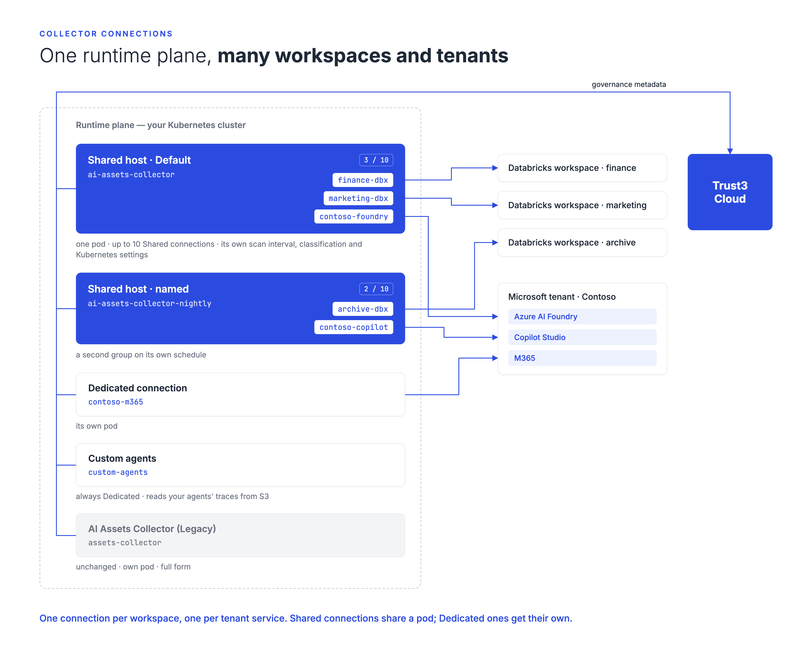812x650 pixels.
Task: Click the Shared host · Default title
Action: [139, 160]
